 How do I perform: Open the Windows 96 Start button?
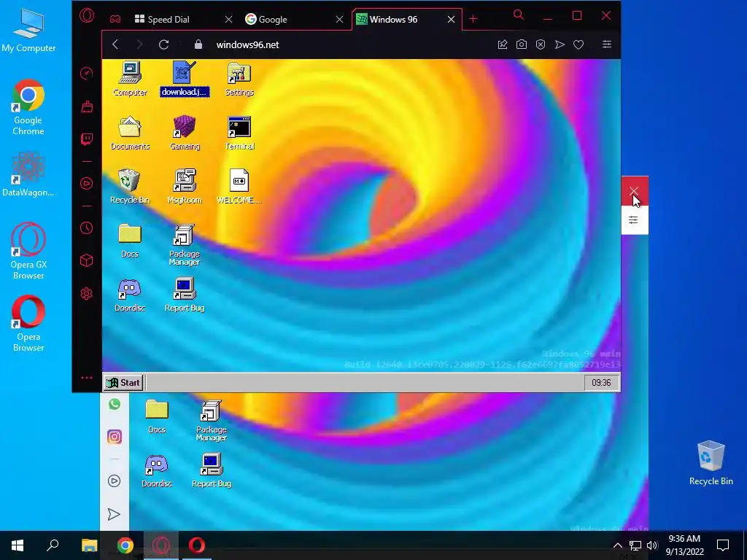pyautogui.click(x=123, y=382)
